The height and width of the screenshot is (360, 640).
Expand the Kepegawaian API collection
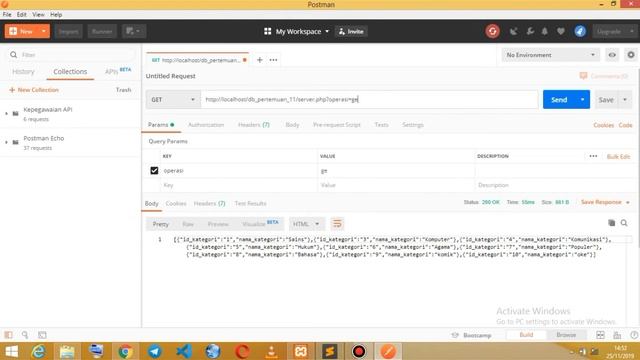[x=6, y=113]
